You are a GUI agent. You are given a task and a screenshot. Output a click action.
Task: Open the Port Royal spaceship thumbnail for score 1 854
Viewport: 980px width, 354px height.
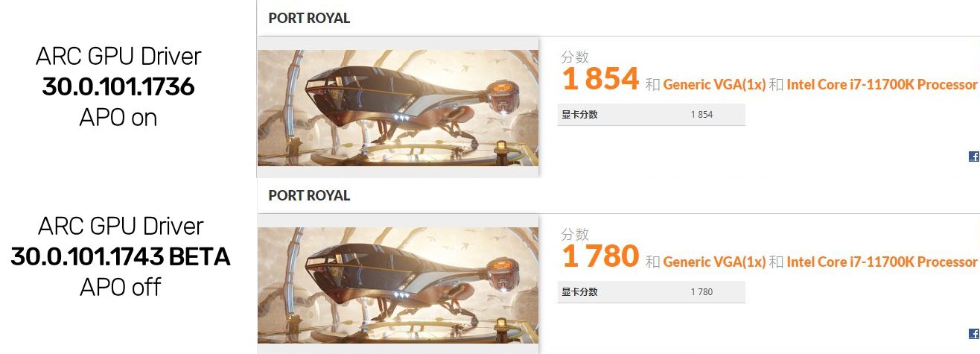coord(398,107)
